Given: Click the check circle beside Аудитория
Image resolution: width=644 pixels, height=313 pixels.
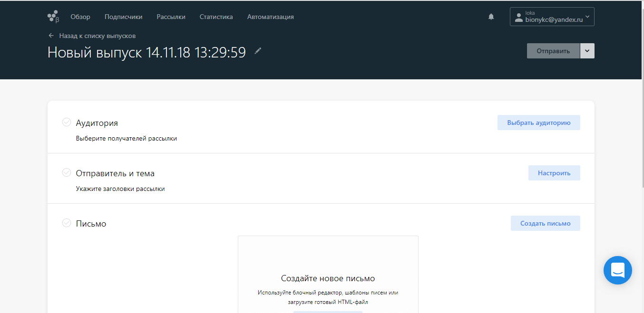Looking at the screenshot, I should pos(67,123).
